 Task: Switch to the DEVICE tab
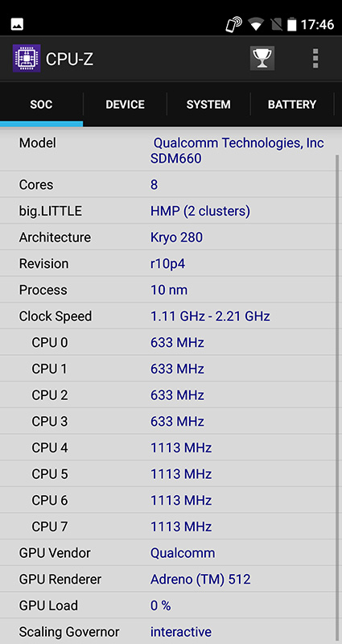[x=125, y=105]
